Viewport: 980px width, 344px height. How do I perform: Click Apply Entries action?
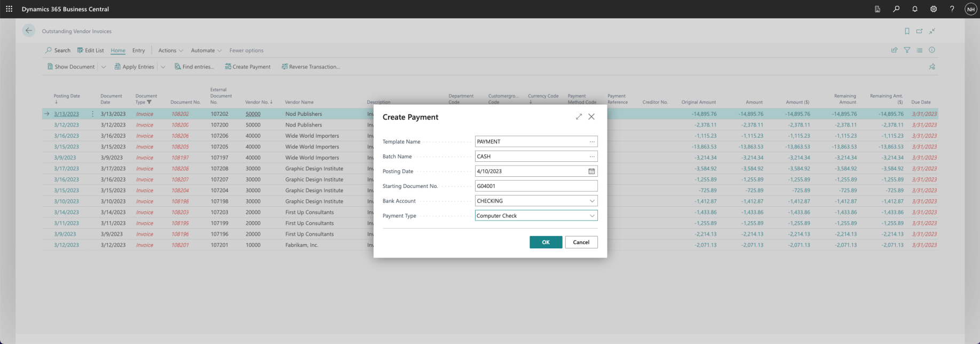pos(135,67)
